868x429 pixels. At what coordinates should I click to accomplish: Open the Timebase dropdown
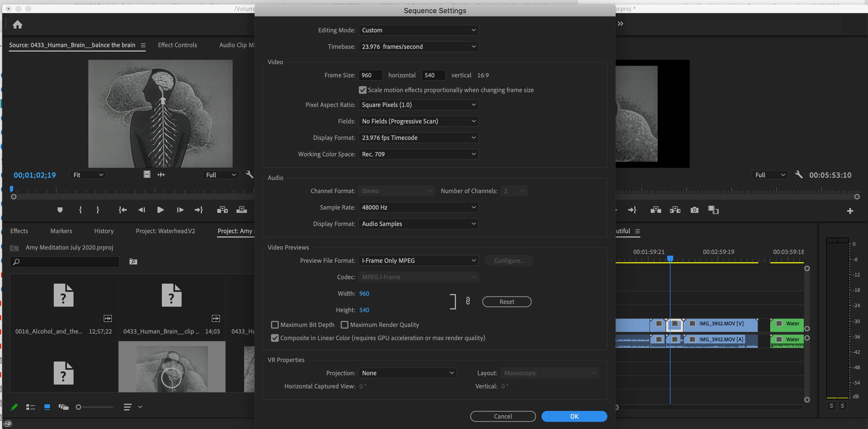pos(418,47)
